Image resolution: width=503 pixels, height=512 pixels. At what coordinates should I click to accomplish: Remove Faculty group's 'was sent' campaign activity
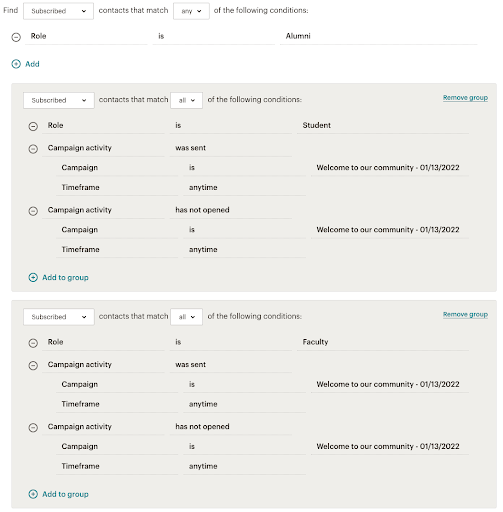[x=33, y=365]
